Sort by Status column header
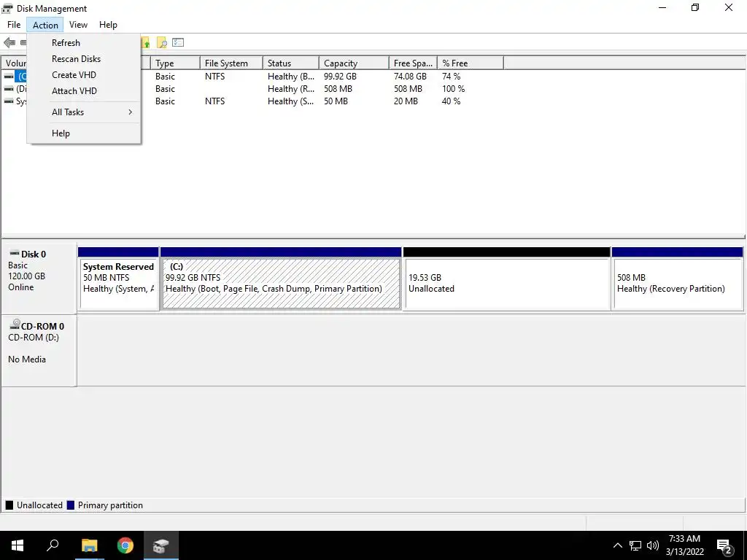 [290, 63]
